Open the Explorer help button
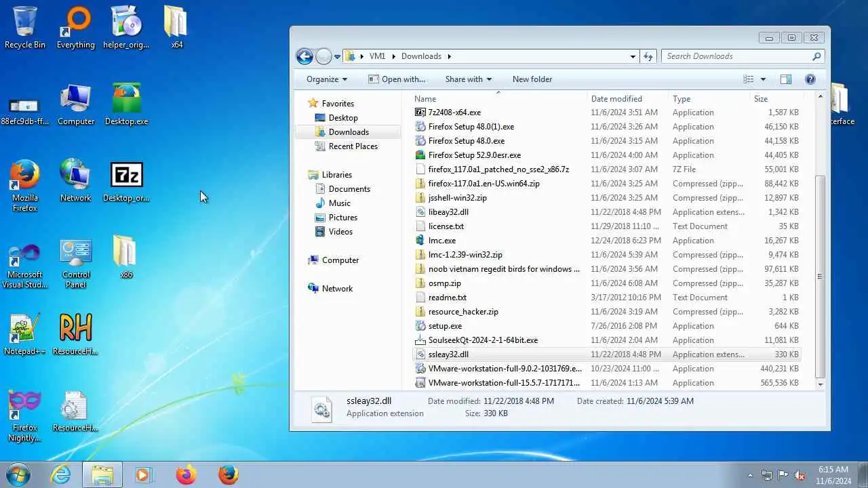Image resolution: width=868 pixels, height=488 pixels. [x=810, y=79]
